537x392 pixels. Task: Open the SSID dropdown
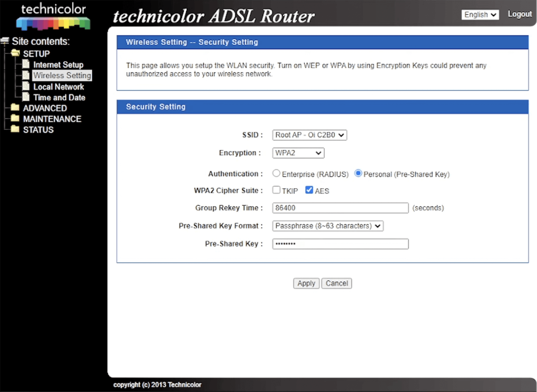click(x=309, y=135)
